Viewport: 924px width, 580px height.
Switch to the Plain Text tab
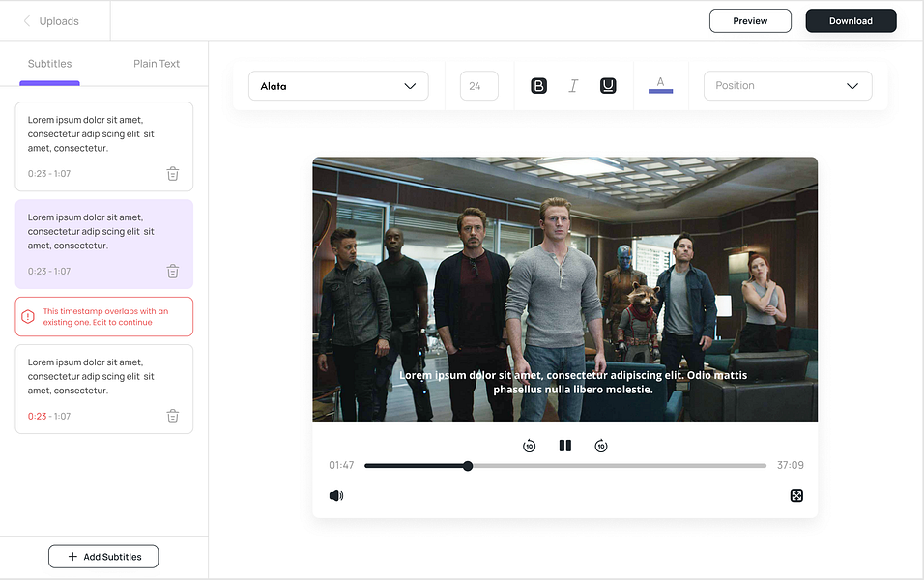157,64
